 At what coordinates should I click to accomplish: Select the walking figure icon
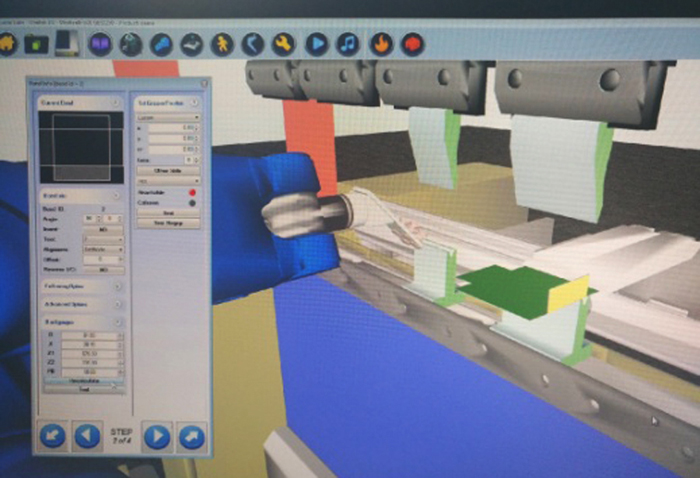coord(223,44)
